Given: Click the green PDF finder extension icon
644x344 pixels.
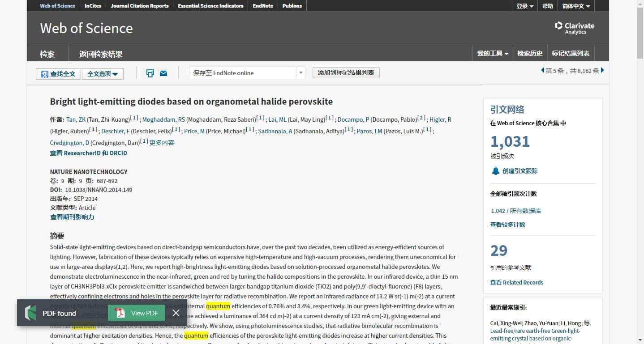Looking at the screenshot, I should pyautogui.click(x=30, y=313).
